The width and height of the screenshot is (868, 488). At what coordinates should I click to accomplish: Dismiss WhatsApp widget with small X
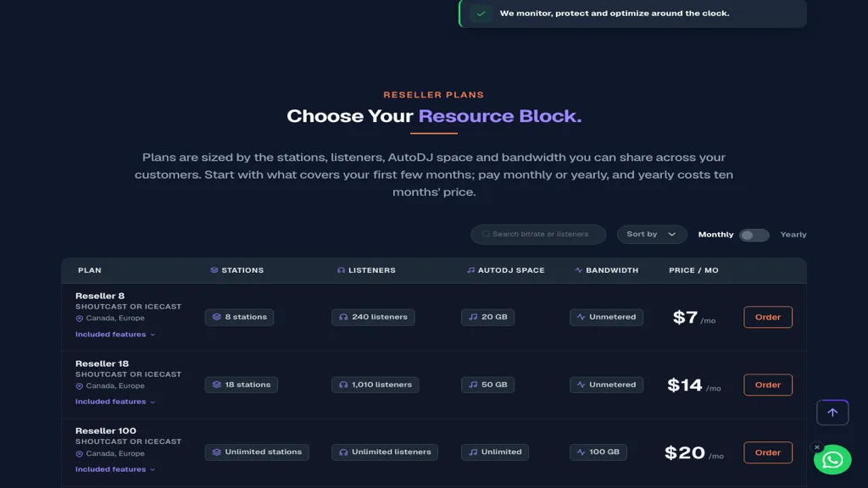coord(816,447)
